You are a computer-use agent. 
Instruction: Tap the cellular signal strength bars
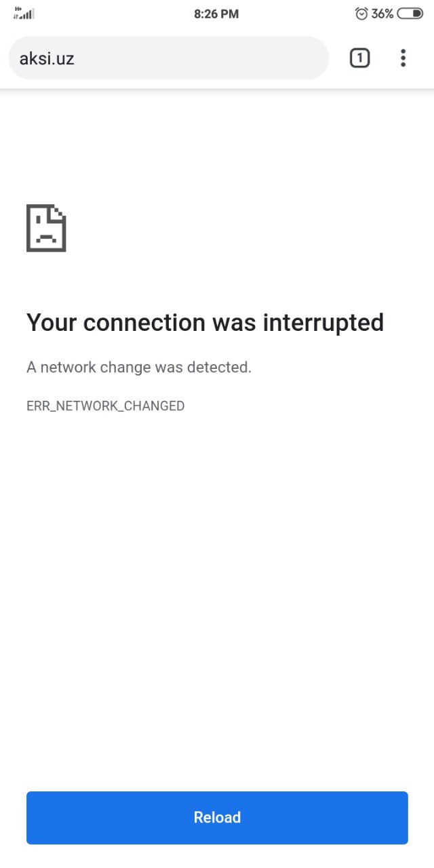pyautogui.click(x=24, y=13)
